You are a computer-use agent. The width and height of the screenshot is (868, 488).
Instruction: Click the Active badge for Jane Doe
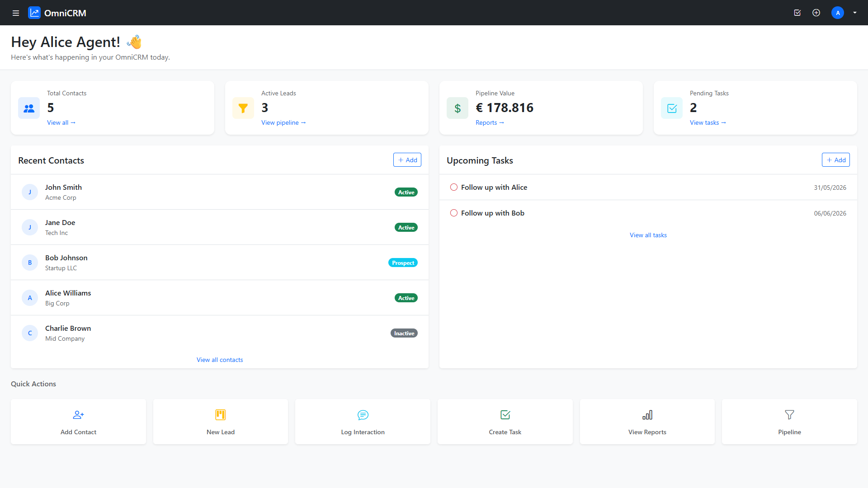coord(406,227)
